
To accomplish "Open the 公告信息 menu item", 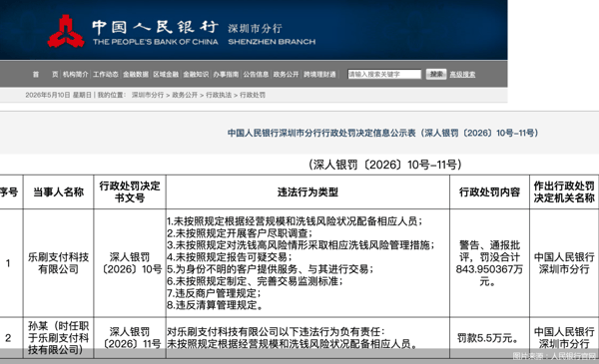I will click(256, 74).
